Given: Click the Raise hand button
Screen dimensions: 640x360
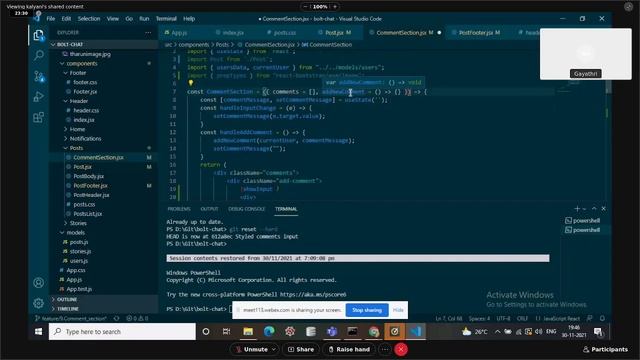Looking at the screenshot, I should (x=349, y=349).
